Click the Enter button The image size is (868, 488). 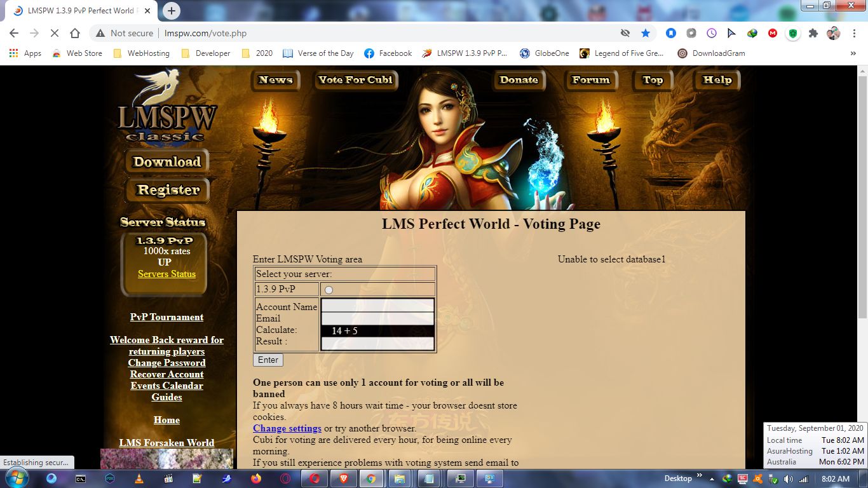point(268,360)
